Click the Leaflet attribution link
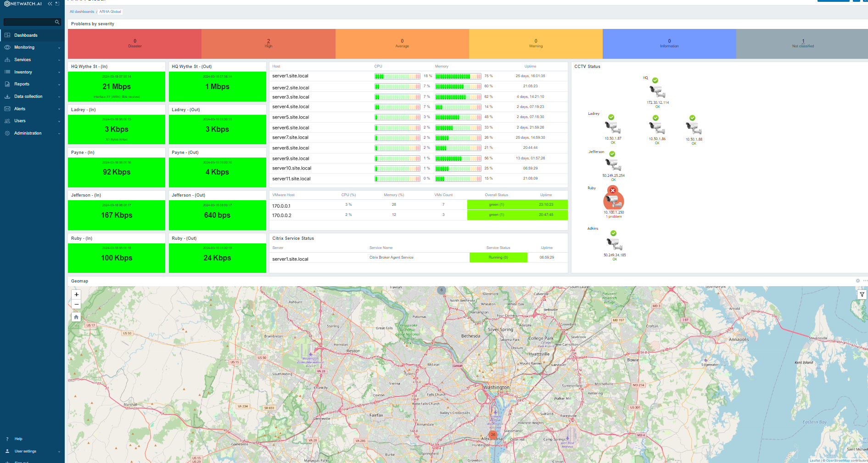Viewport: 868px width, 463px height. pyautogui.click(x=815, y=460)
